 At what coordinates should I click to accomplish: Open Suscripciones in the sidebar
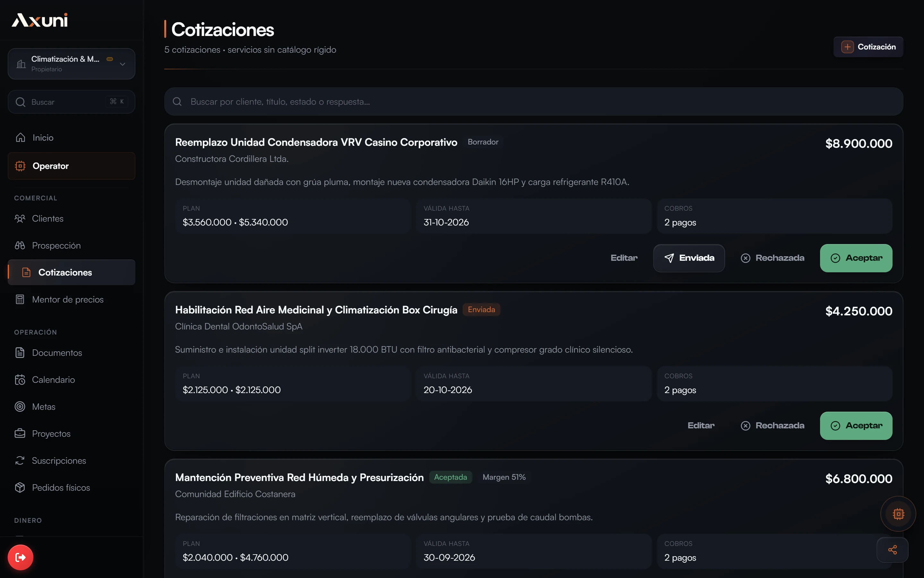[72, 461]
